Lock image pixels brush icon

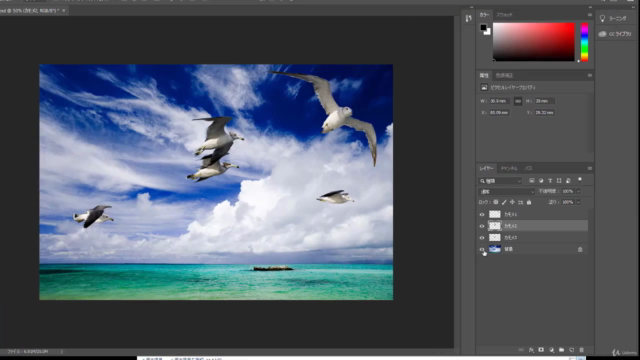pyautogui.click(x=504, y=202)
